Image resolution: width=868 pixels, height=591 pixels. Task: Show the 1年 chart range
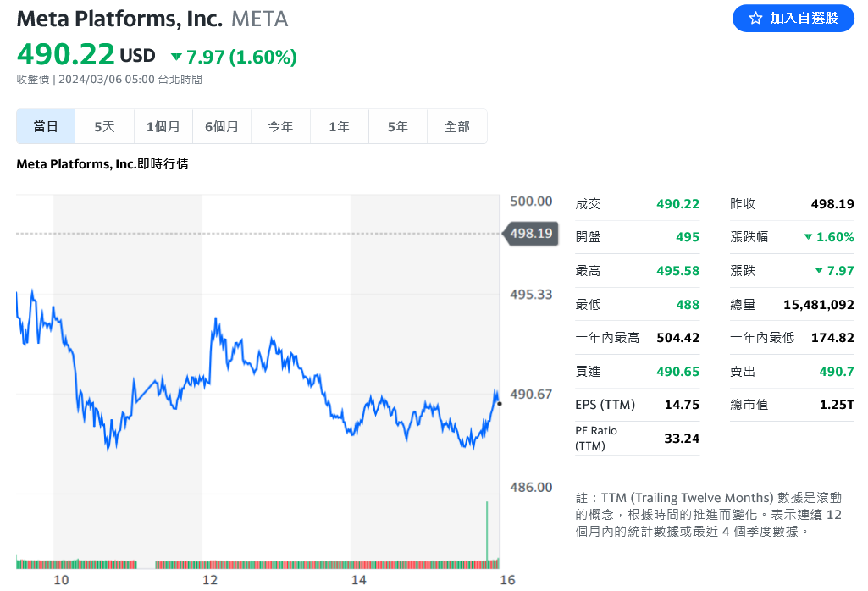point(340,127)
